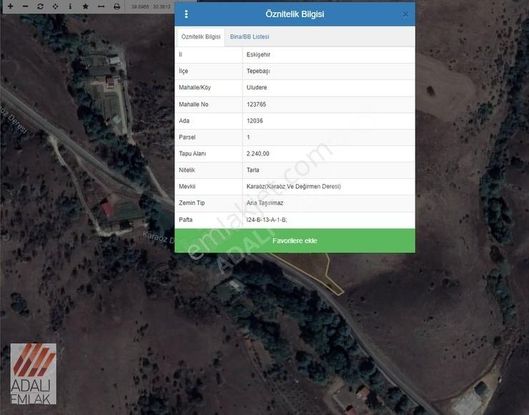
Task: Click the Ada value 12036
Action: click(255, 121)
